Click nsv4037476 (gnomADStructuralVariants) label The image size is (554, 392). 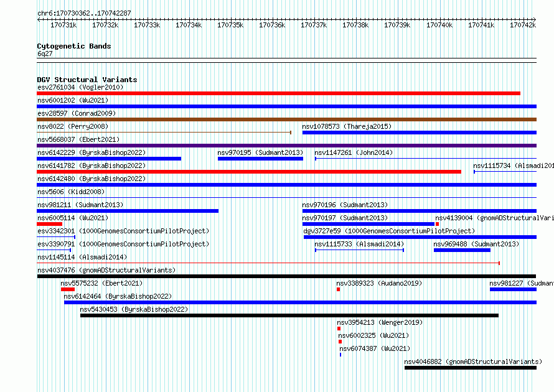tap(106, 270)
